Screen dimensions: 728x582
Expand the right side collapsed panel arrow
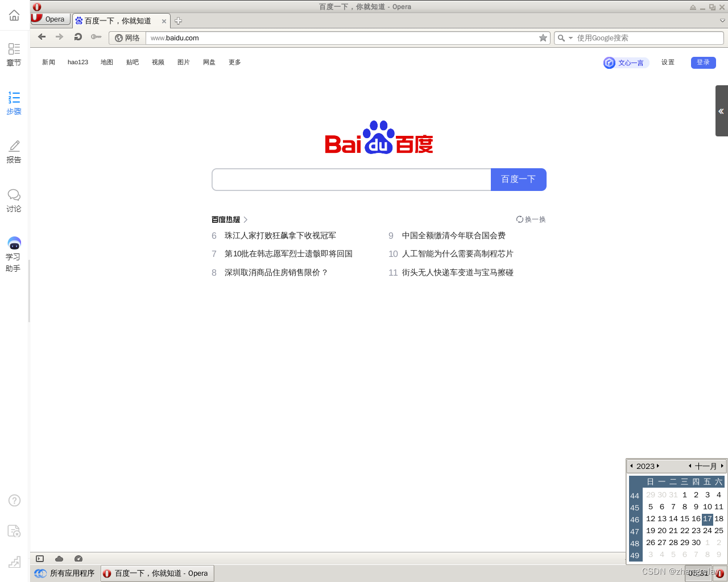point(721,111)
